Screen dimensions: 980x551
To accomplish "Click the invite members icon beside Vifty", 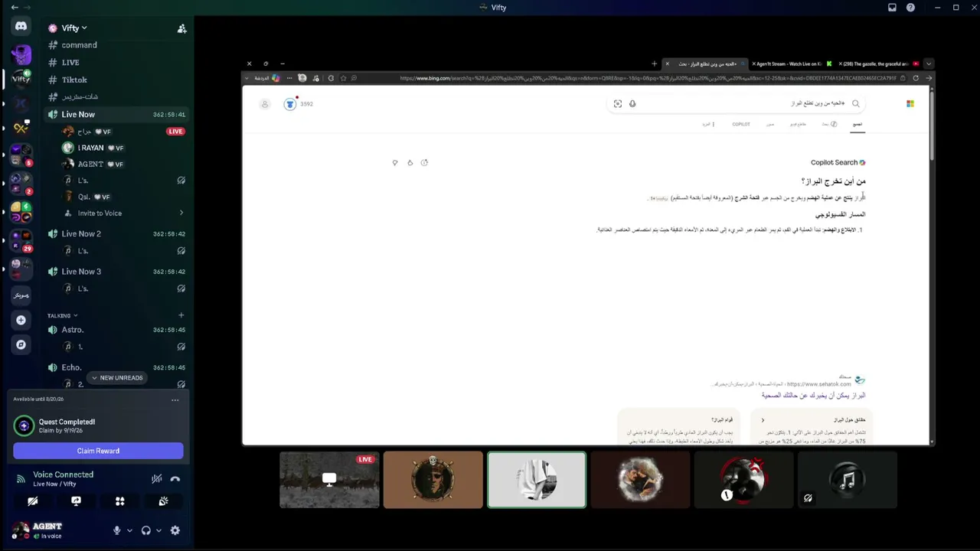I will coord(181,28).
